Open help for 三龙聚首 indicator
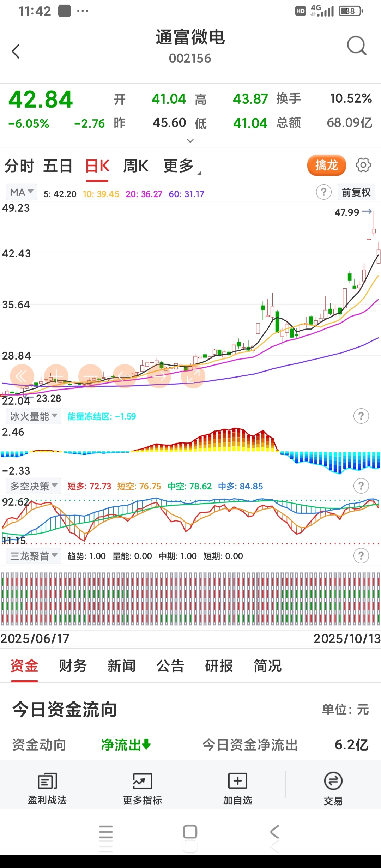 [361, 556]
